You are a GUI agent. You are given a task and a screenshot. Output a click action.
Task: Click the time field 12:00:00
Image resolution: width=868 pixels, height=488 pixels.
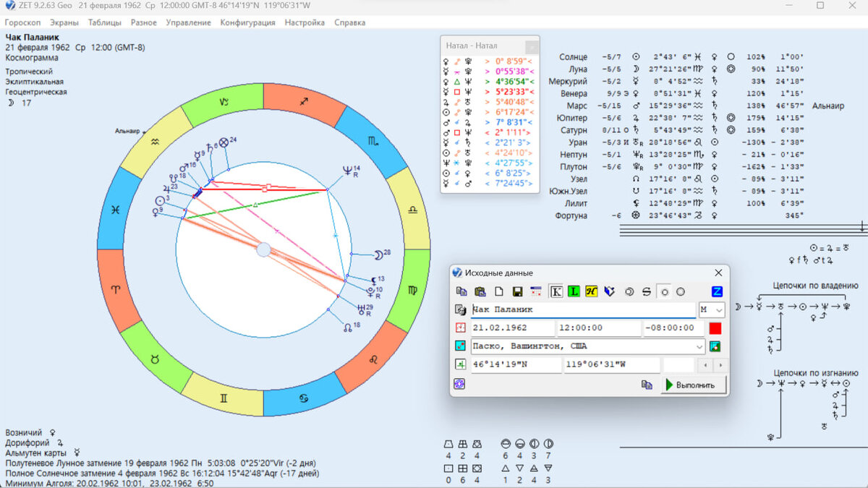[598, 328]
